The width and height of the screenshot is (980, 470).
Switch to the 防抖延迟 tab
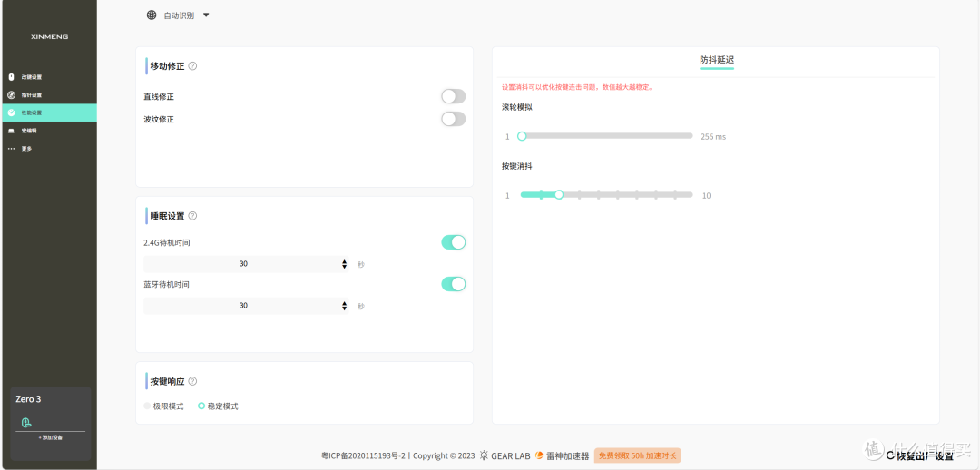tap(716, 61)
